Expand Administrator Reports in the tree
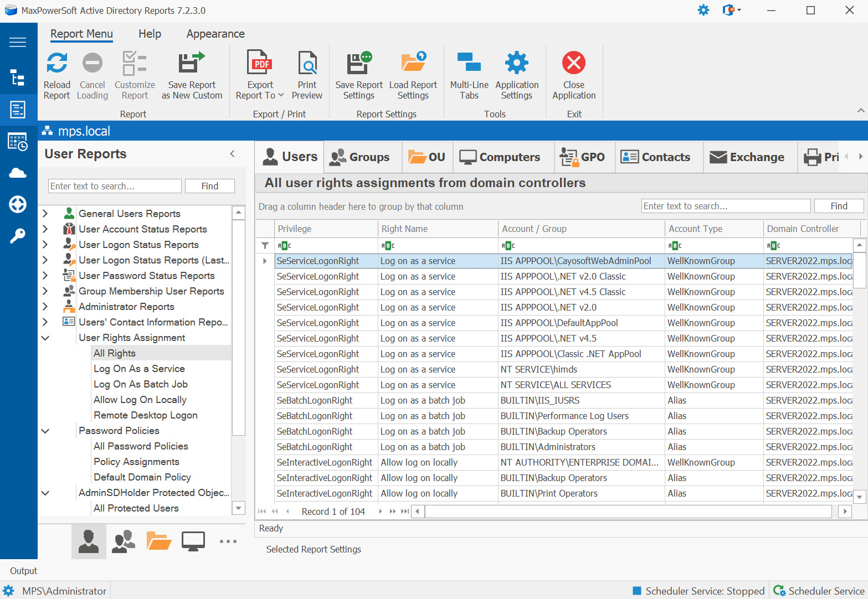Image resolution: width=868 pixels, height=599 pixels. (45, 306)
